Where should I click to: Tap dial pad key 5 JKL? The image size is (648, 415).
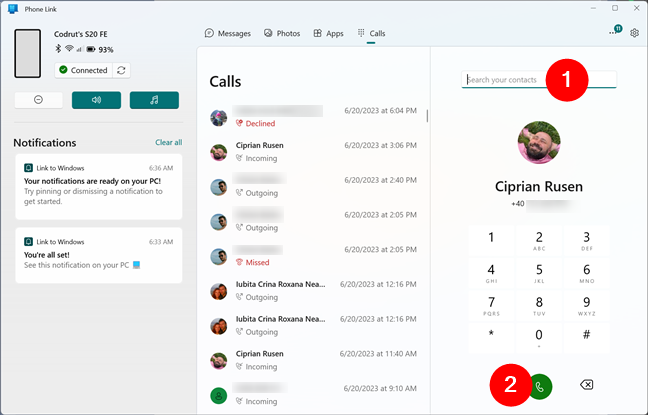539,273
